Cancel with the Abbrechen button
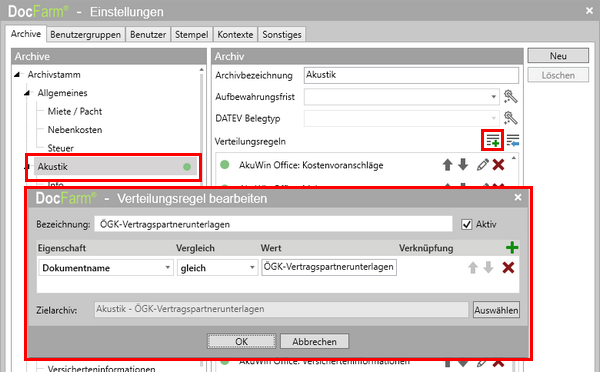The height and width of the screenshot is (372, 600). (x=314, y=341)
